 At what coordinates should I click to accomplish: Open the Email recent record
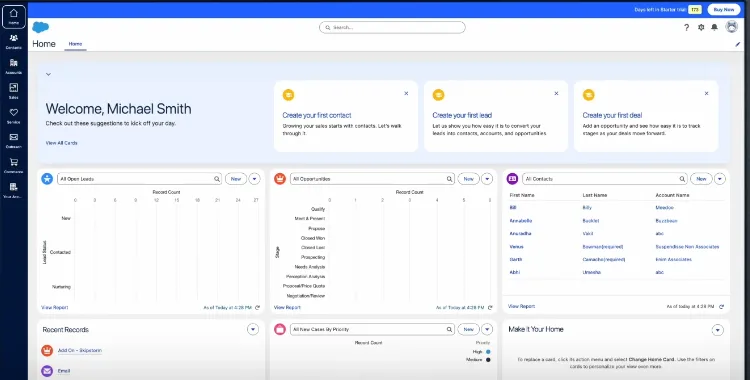64,371
